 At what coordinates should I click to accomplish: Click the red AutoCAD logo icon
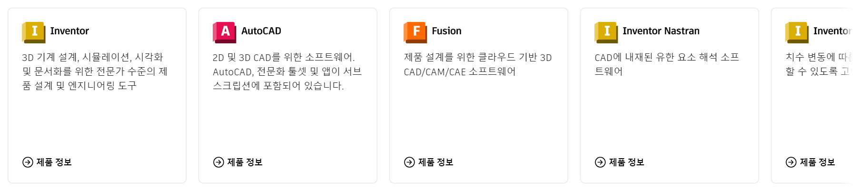[x=224, y=32]
